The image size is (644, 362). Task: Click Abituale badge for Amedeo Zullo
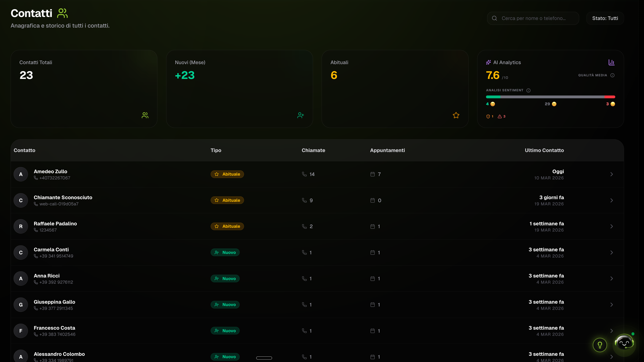pyautogui.click(x=227, y=174)
